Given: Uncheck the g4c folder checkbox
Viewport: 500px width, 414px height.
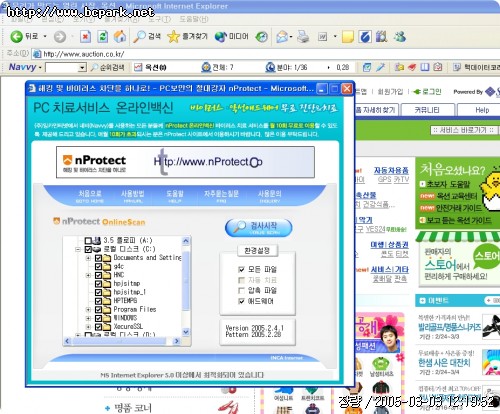Looking at the screenshot, I should [x=98, y=266].
